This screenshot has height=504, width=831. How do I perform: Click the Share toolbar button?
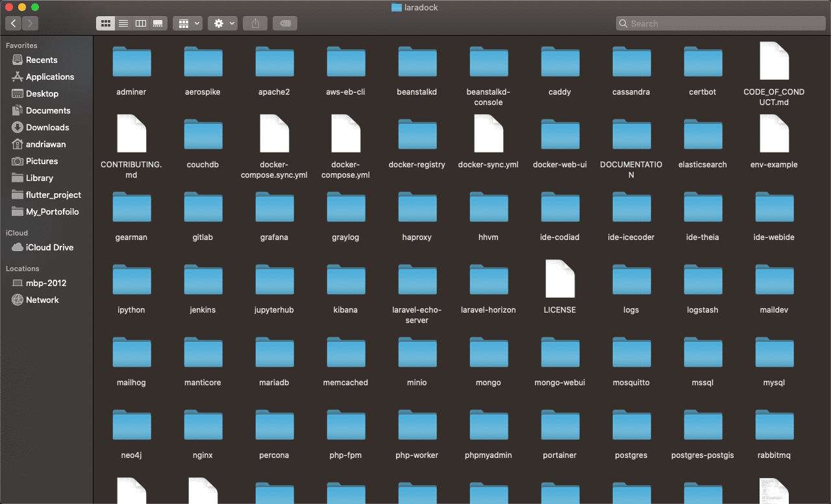(x=255, y=23)
